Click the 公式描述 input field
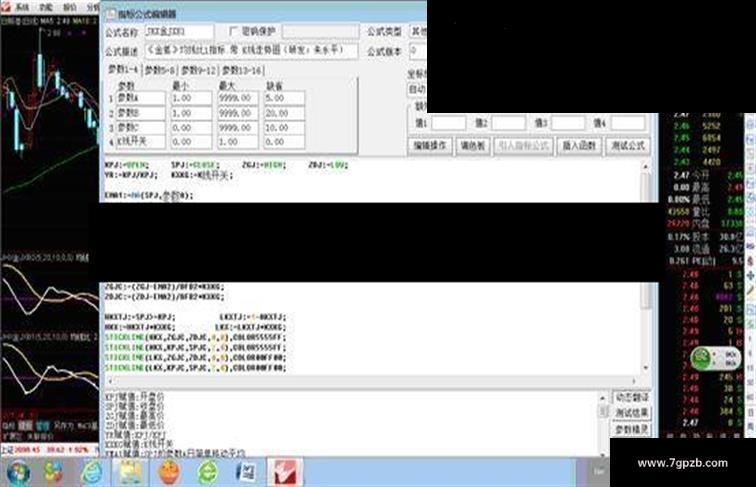 tap(251, 50)
